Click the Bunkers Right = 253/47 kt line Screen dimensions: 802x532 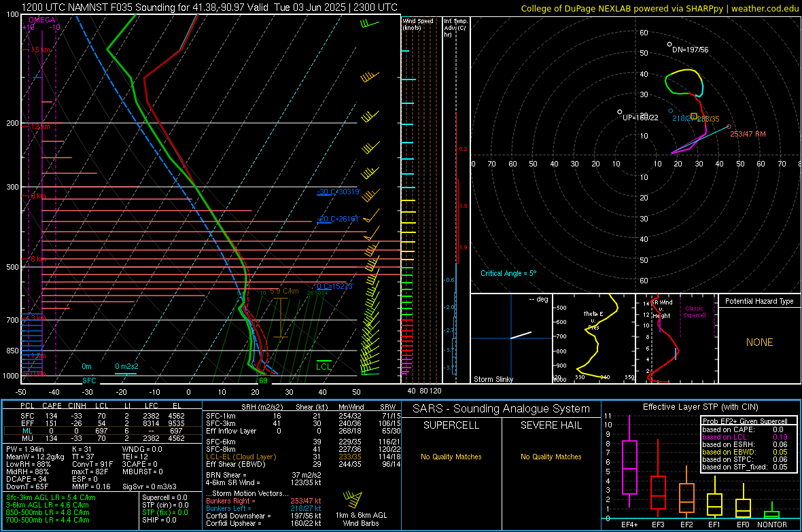coord(264,501)
